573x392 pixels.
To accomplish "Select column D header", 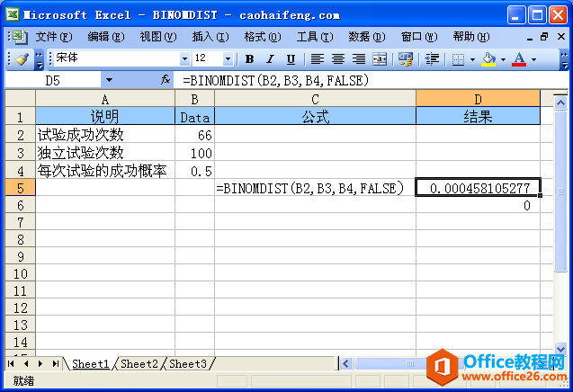I will click(x=478, y=99).
